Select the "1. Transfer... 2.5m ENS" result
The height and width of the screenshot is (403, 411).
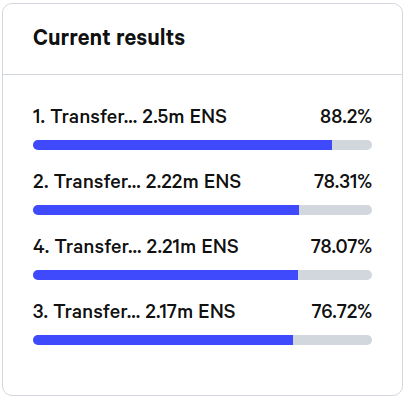tap(130, 116)
